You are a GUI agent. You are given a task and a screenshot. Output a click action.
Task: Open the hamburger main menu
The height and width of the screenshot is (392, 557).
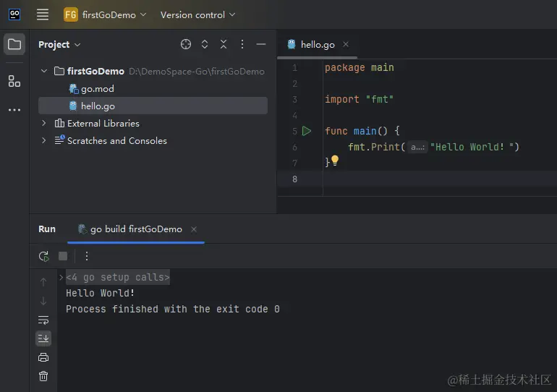(43, 14)
